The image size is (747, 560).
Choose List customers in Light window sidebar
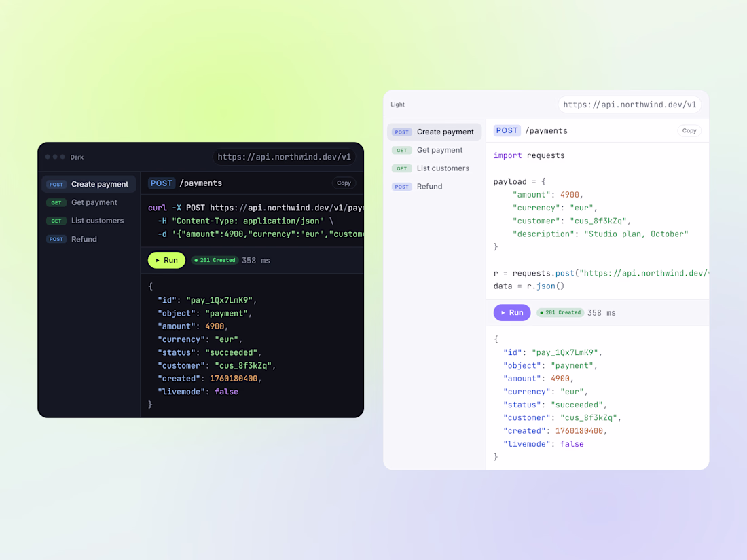[435, 168]
